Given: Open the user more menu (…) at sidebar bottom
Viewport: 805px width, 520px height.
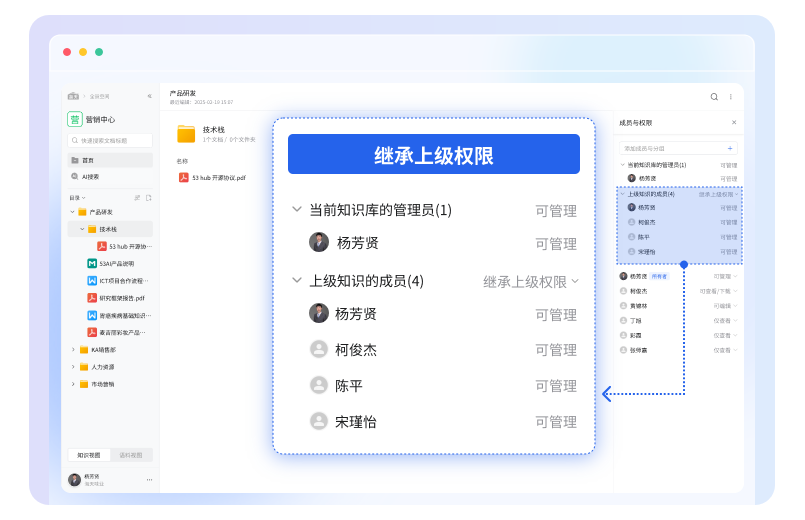Looking at the screenshot, I should coord(149,479).
